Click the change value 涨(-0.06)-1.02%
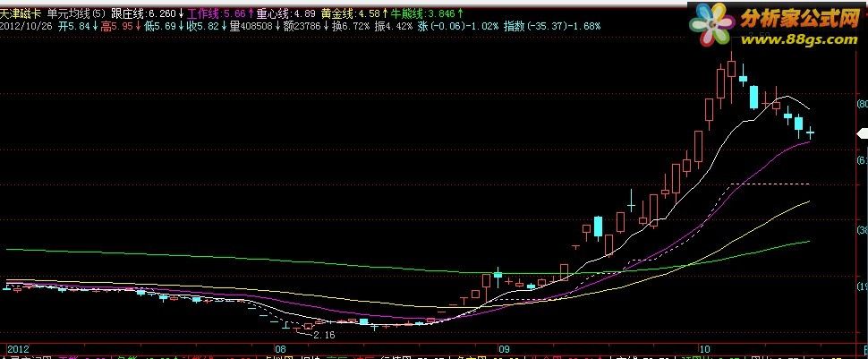868x359 pixels. (458, 26)
